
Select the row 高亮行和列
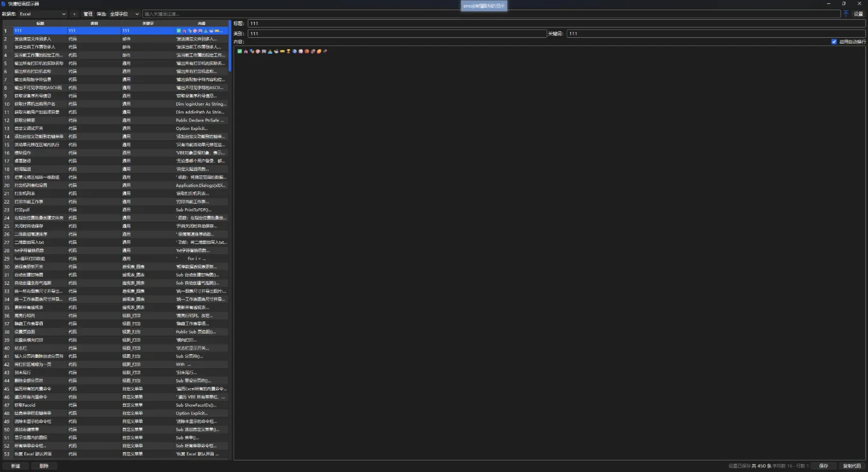(115, 315)
